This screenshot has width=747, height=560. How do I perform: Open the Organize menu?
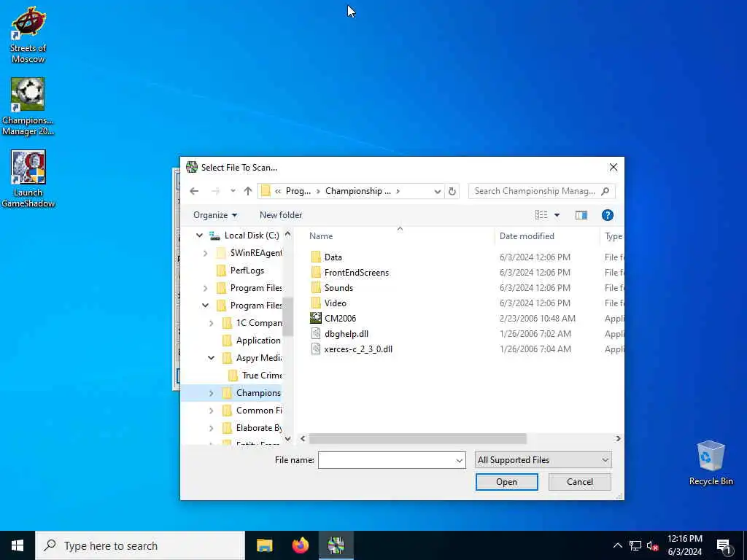click(215, 215)
